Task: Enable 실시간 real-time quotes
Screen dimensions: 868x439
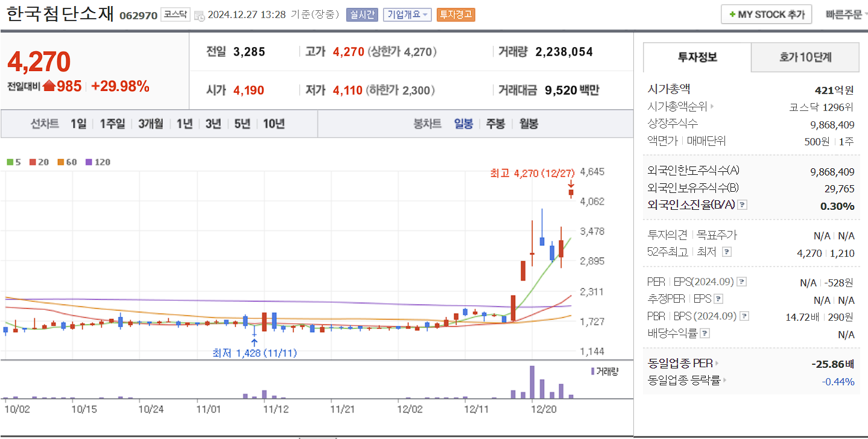Action: coord(362,14)
